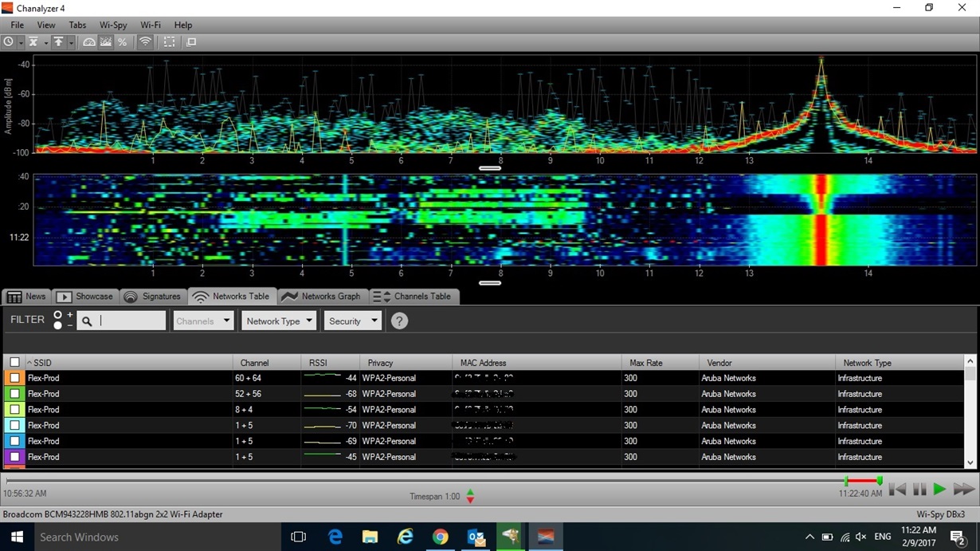Open the Wi-Spy menu

point(113,25)
